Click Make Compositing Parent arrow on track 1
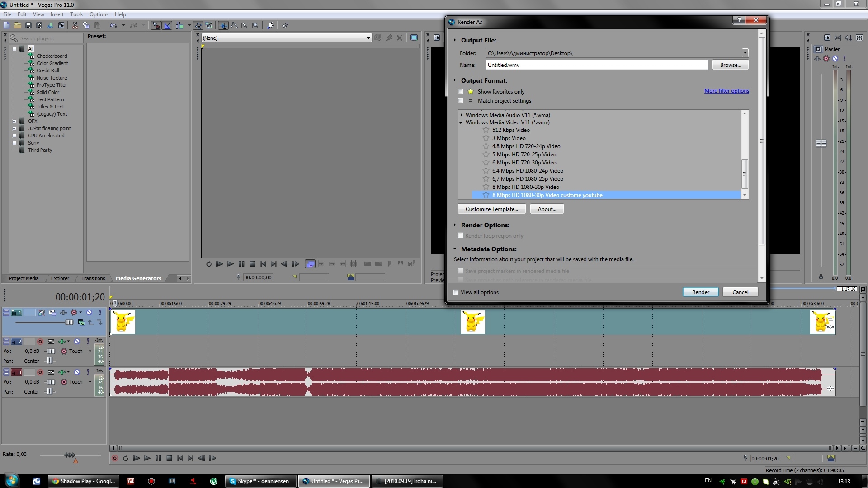 90,323
